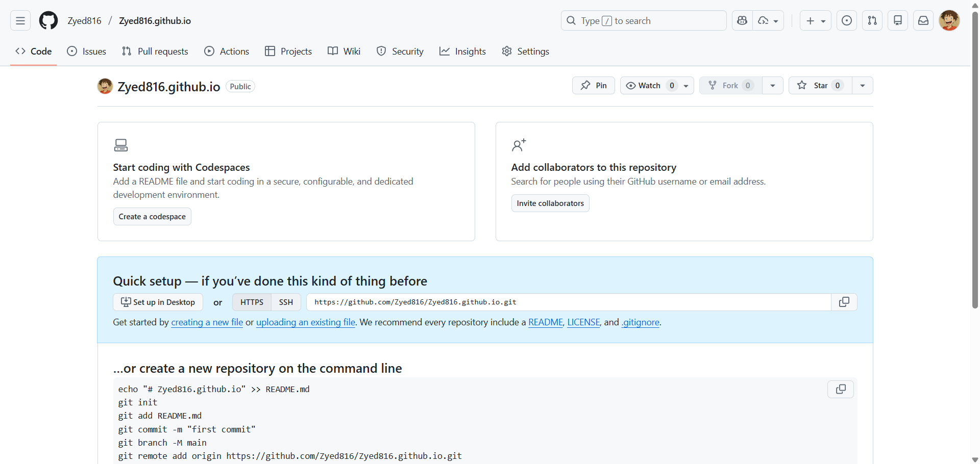Open repository Settings tab

tap(526, 51)
